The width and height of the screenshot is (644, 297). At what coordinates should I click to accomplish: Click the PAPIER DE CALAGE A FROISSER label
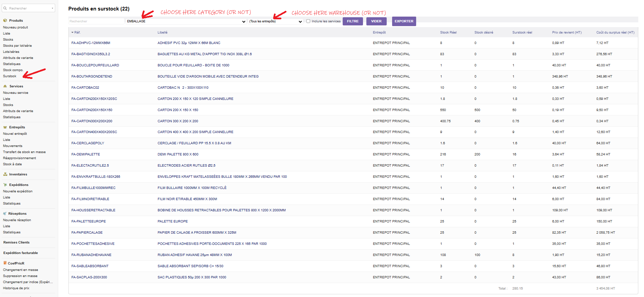pyautogui.click(x=197, y=233)
